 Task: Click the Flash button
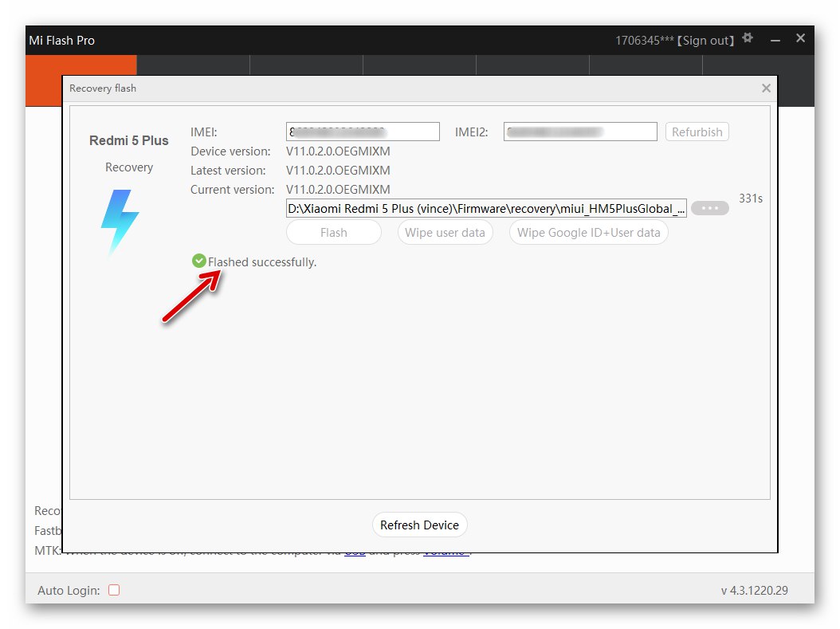click(334, 233)
